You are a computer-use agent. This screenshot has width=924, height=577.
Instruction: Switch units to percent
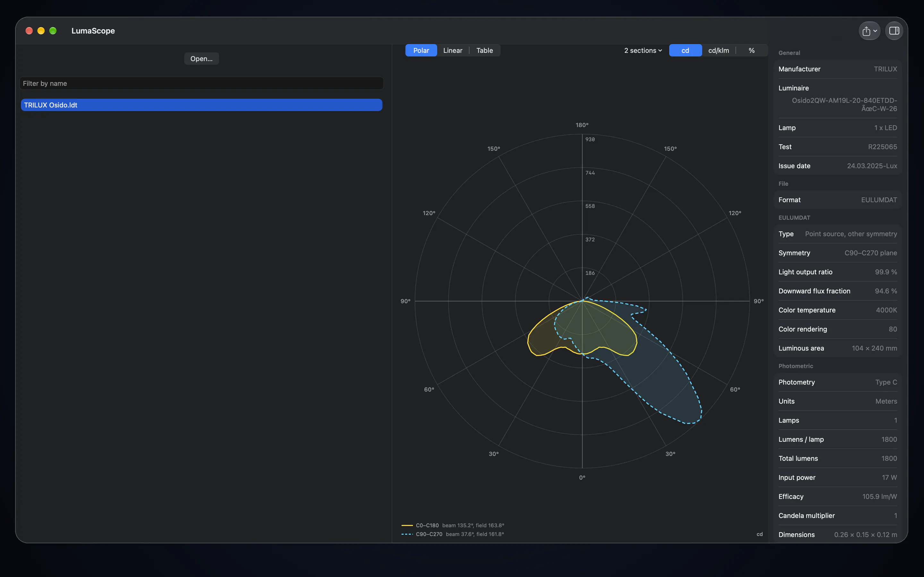(751, 50)
